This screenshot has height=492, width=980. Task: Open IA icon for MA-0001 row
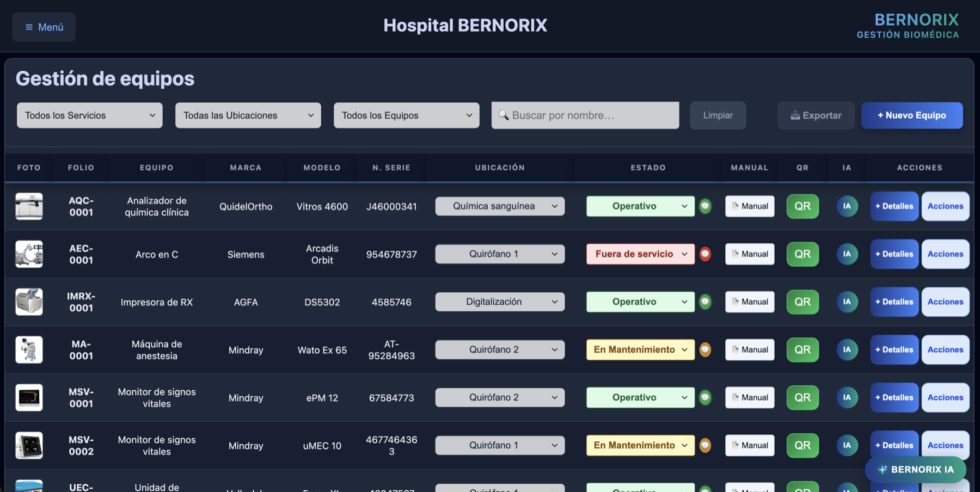pyautogui.click(x=847, y=350)
